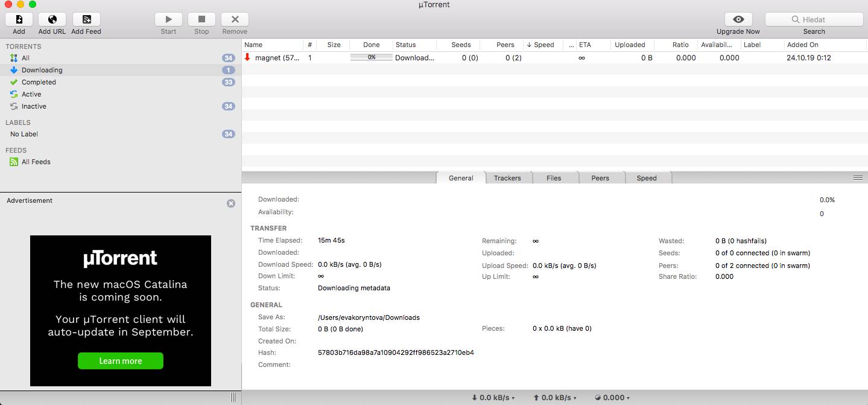Click the 0% progress bar of the magnet torrent
This screenshot has height=405, width=868.
[372, 57]
